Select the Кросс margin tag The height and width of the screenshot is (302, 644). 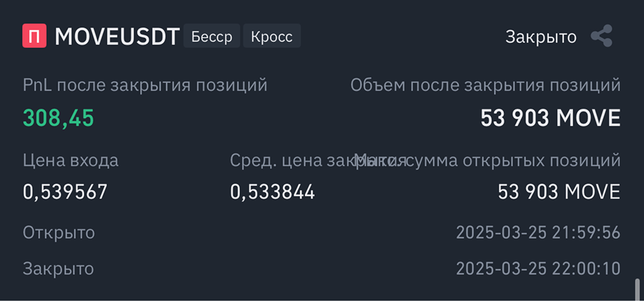click(271, 36)
